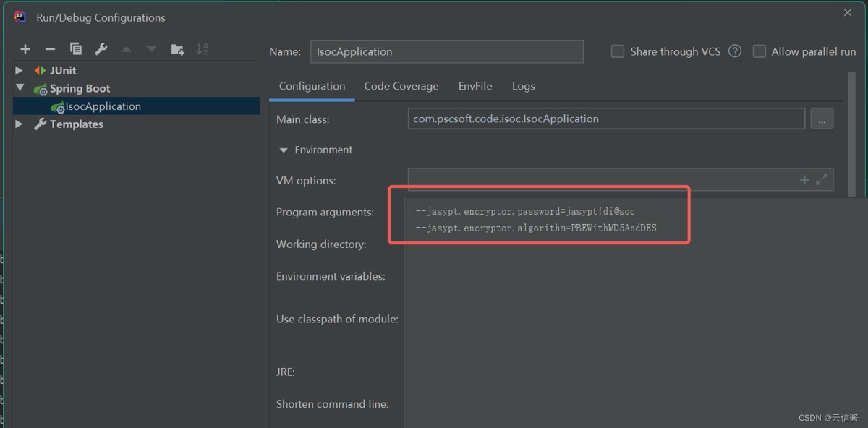Expand the JUnit tree node
The image size is (868, 428).
click(19, 71)
